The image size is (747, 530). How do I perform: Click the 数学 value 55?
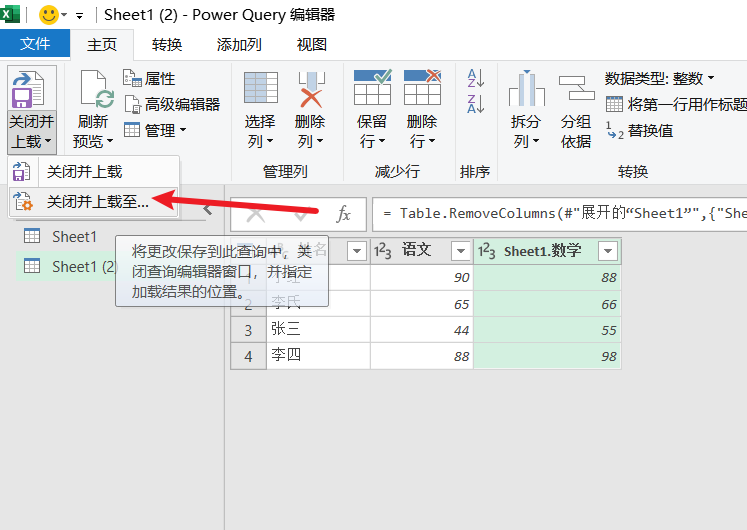tap(547, 330)
